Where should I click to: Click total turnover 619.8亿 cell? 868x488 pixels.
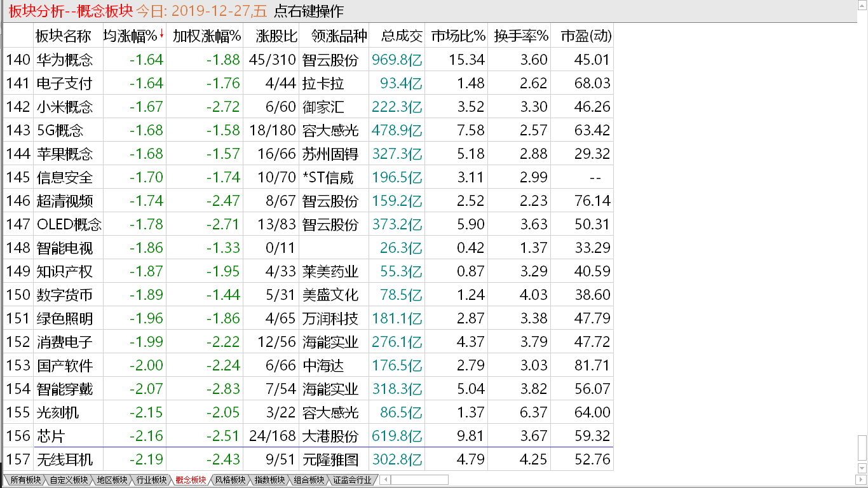coord(397,436)
